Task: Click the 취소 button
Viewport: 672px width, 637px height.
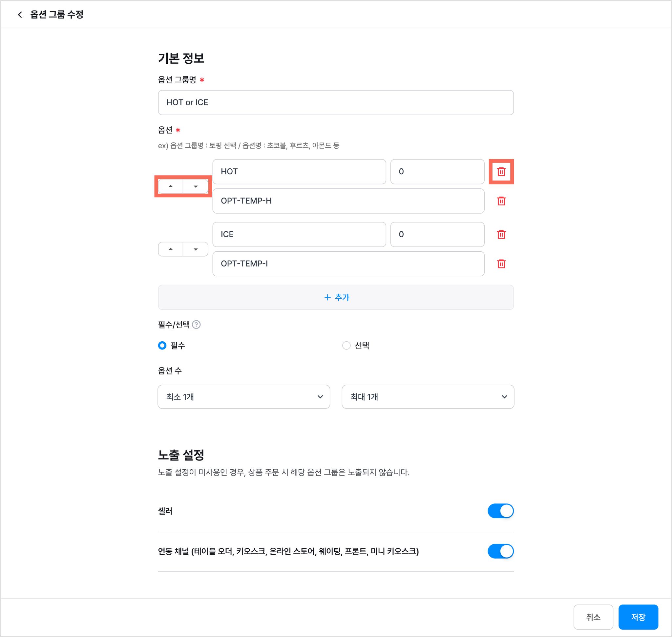Action: click(x=593, y=617)
